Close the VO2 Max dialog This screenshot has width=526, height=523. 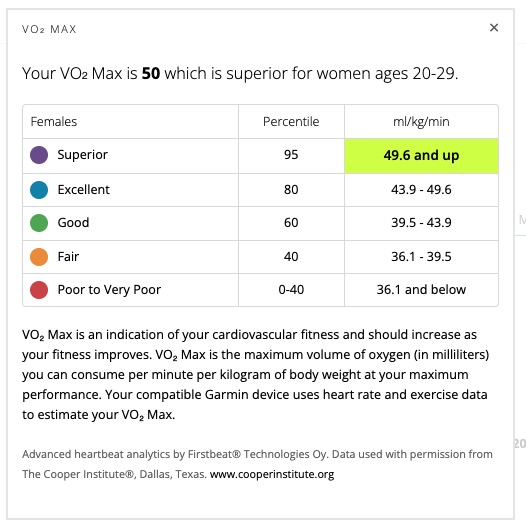coord(494,28)
